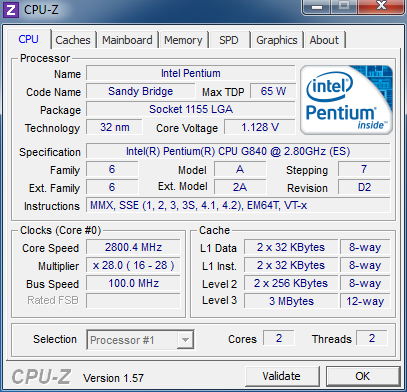Click the L1 Data size '2 x 32 KBytes'

(x=291, y=247)
